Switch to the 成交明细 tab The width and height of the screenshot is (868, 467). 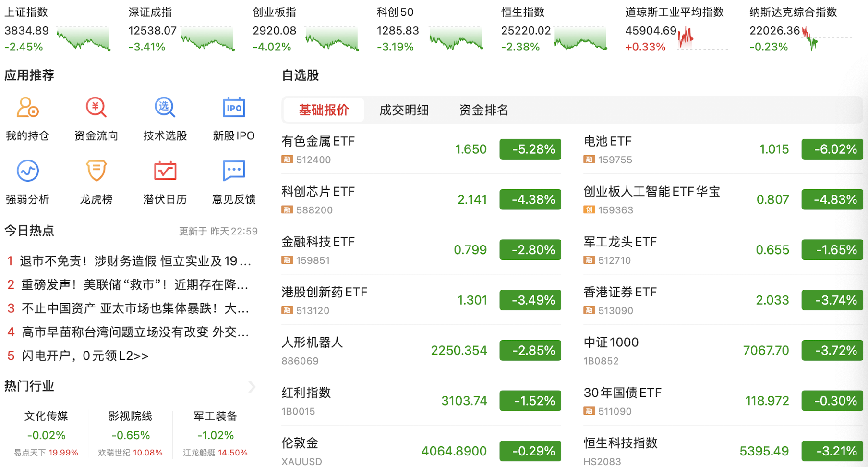404,111
